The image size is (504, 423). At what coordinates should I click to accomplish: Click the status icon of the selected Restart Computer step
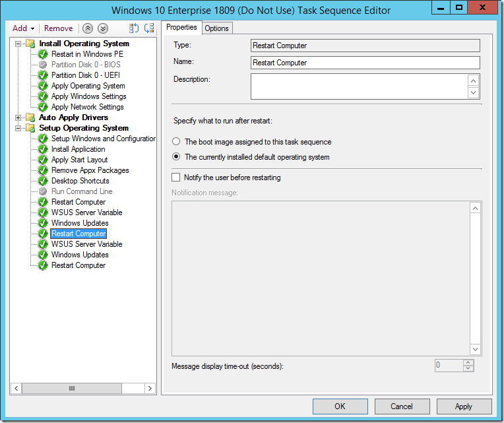coord(43,234)
